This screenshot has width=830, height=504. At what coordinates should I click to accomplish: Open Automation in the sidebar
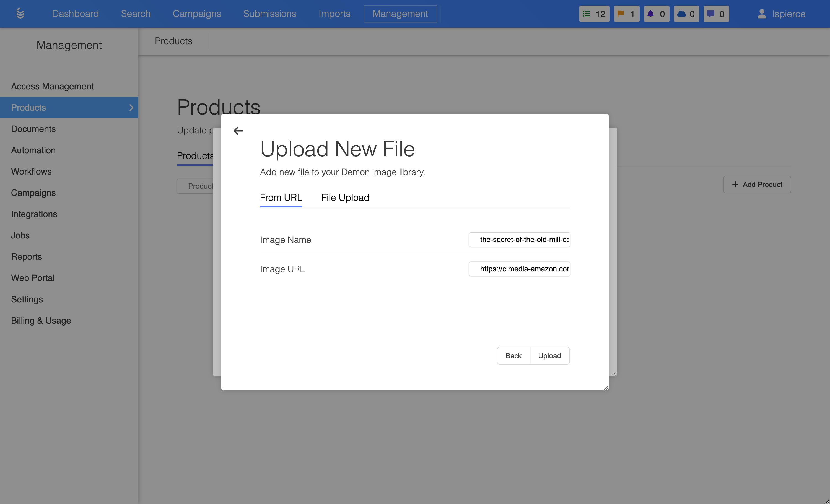pyautogui.click(x=69, y=150)
